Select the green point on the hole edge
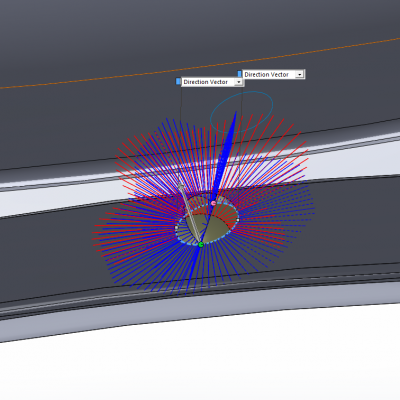 [201, 245]
